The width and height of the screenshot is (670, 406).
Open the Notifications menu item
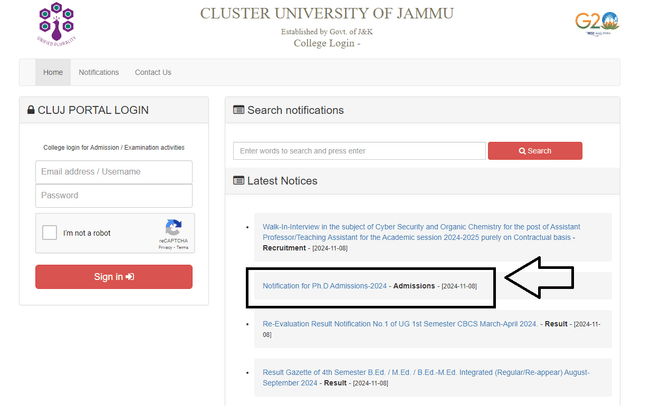coord(99,72)
